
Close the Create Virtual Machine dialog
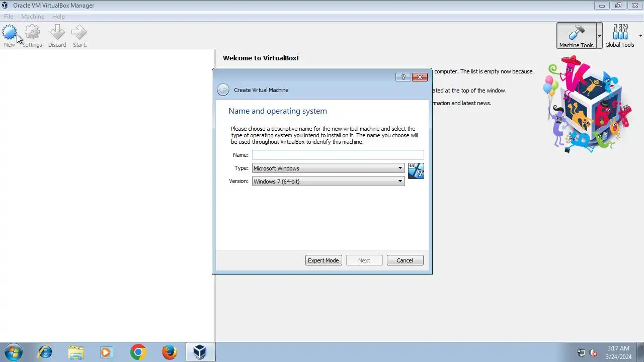pos(420,77)
